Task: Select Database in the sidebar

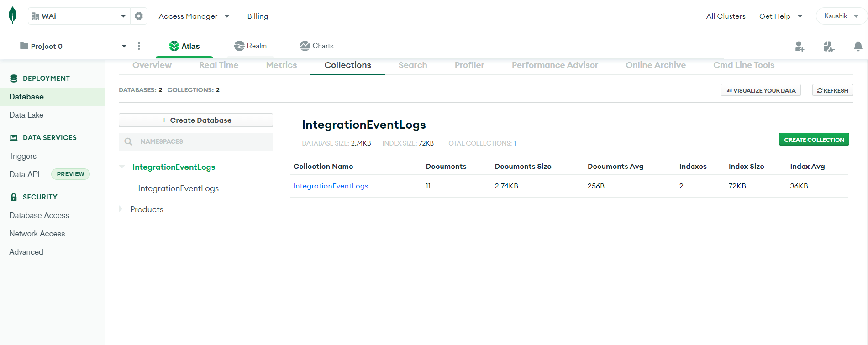Action: (x=52, y=97)
